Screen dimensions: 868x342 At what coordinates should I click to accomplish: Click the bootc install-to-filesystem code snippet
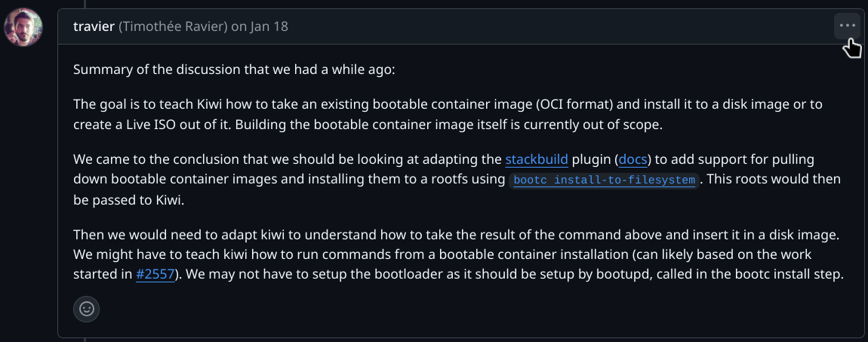point(604,180)
